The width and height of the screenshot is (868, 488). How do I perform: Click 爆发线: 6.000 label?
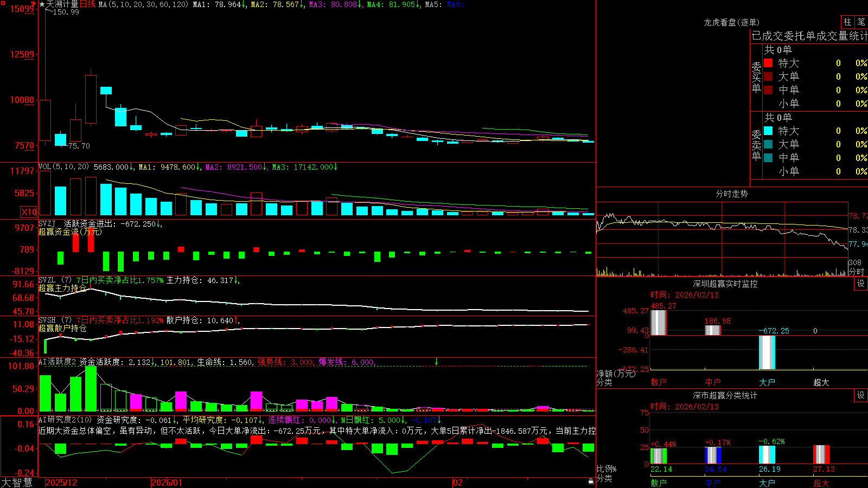coord(346,362)
